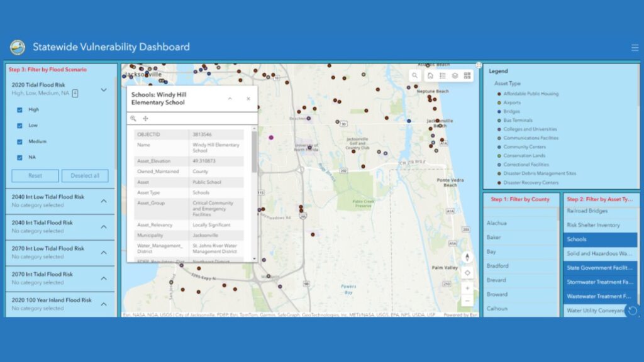Click the find my location icon
This screenshot has width=644, height=362.
(x=468, y=272)
